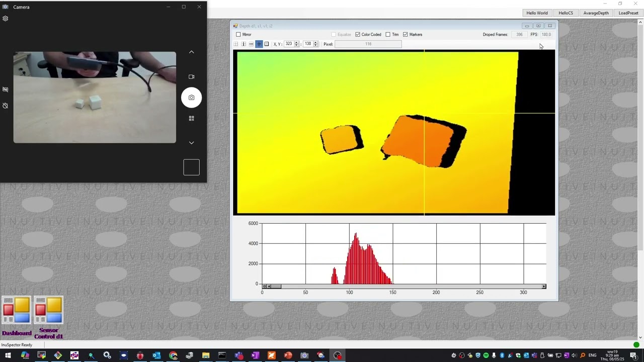Select the horizontal line marker tool

tap(251, 44)
